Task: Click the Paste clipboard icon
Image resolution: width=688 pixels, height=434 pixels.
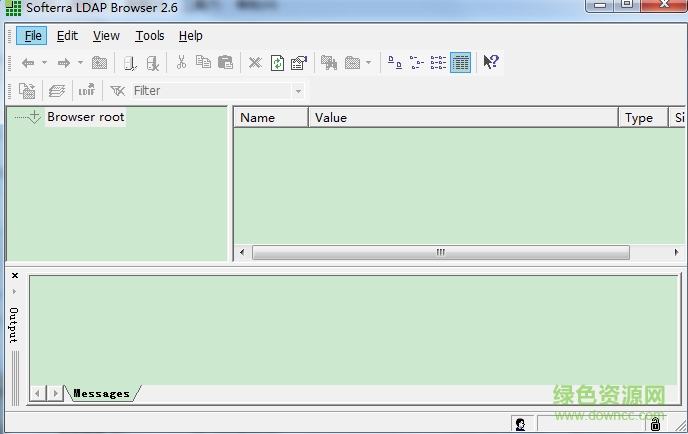Action: (225, 62)
